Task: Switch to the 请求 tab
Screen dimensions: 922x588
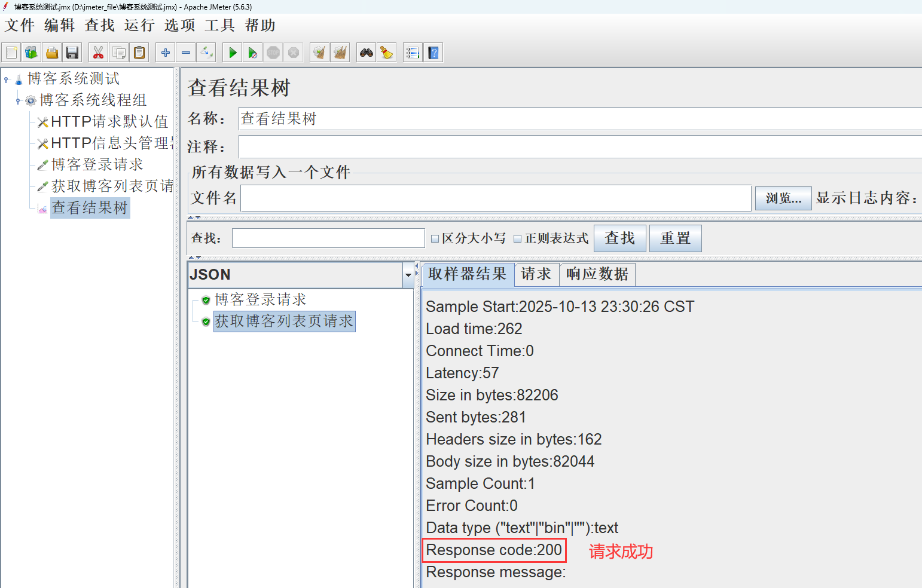Action: 536,274
